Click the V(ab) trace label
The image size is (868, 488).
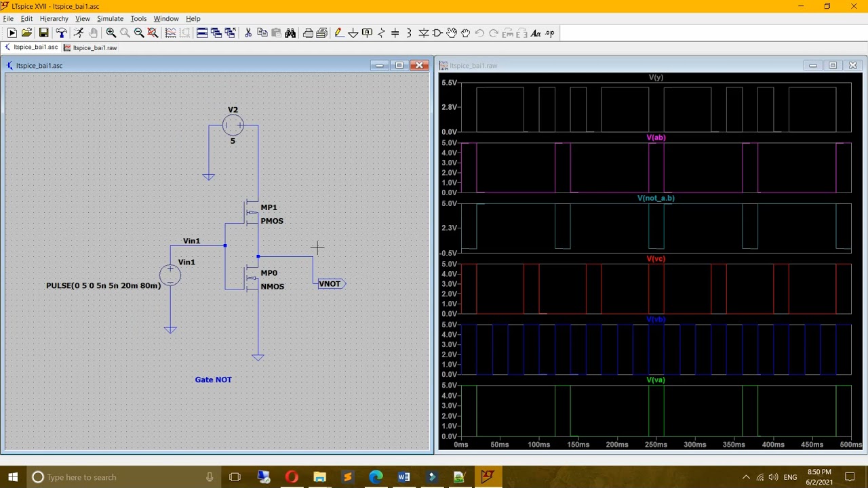coord(656,138)
